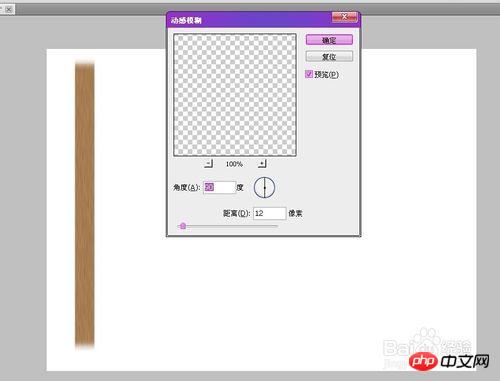Click the angle direction dial
500x381 pixels.
point(264,187)
